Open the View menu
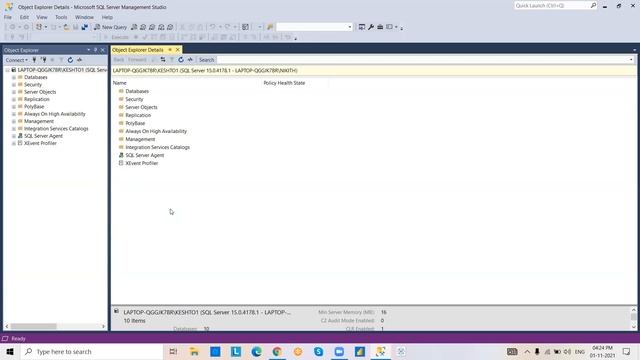Screen dimensions: 640x360 coord(42,17)
